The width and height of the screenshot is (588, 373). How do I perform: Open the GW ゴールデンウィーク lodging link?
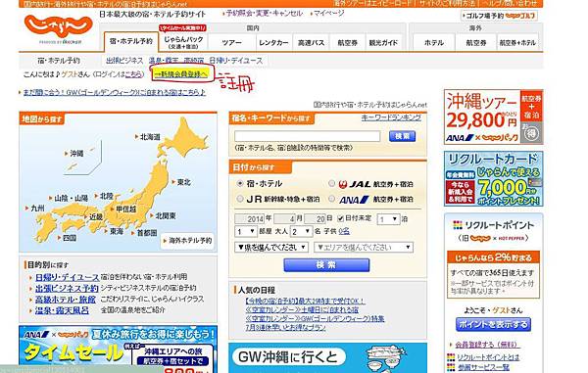coord(115,92)
